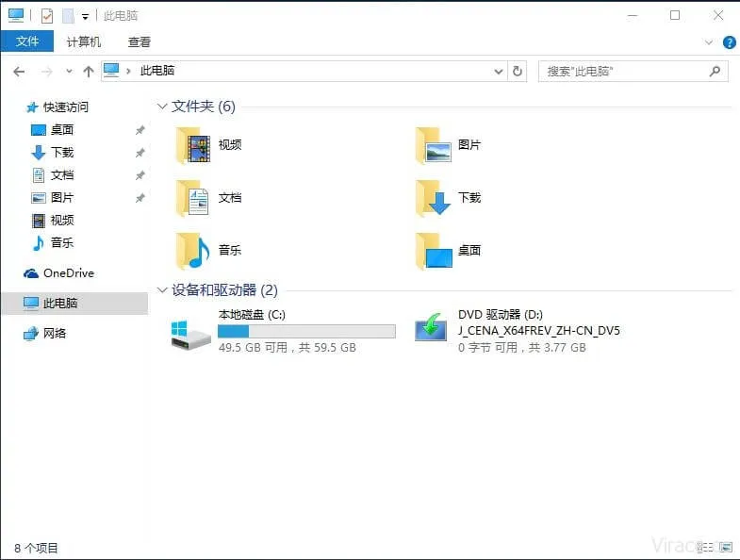The height and width of the screenshot is (560, 740).
Task: Switch to the 查看 ribbon tab
Action: (140, 41)
